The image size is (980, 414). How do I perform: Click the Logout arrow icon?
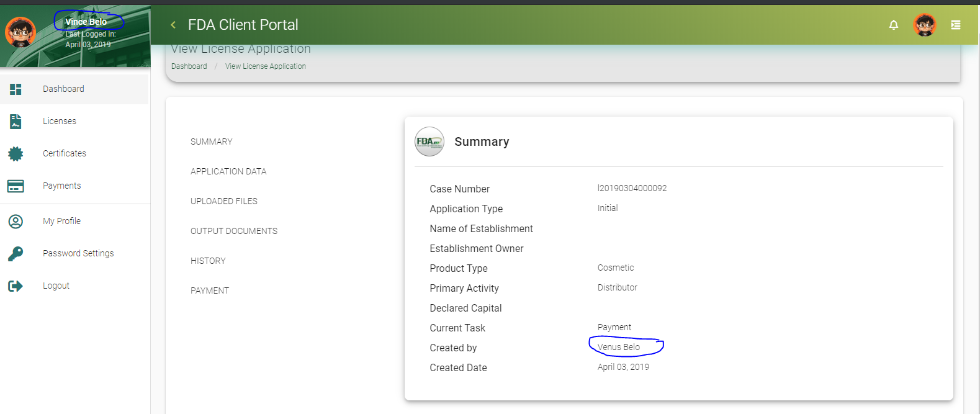point(16,286)
